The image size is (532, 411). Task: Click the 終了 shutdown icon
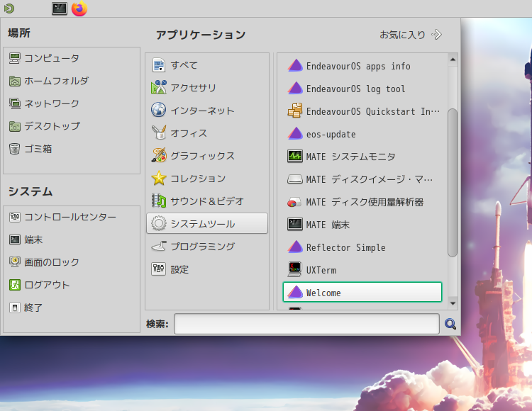click(15, 308)
